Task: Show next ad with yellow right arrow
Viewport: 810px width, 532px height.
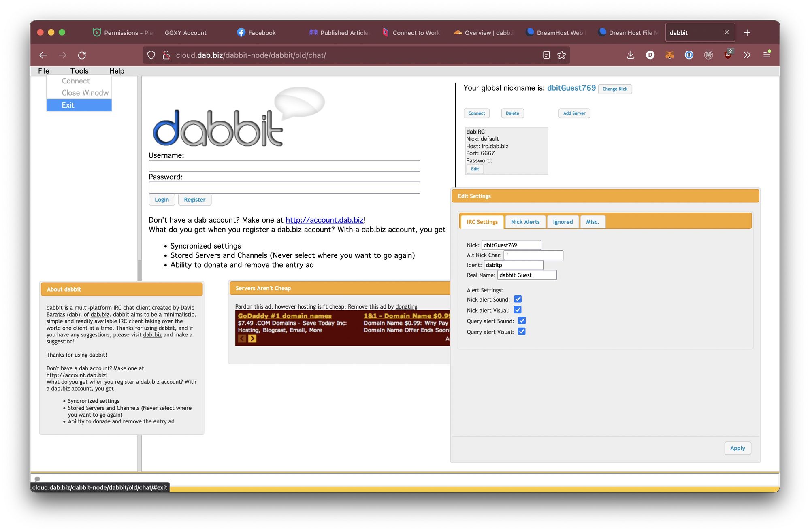Action: [252, 338]
